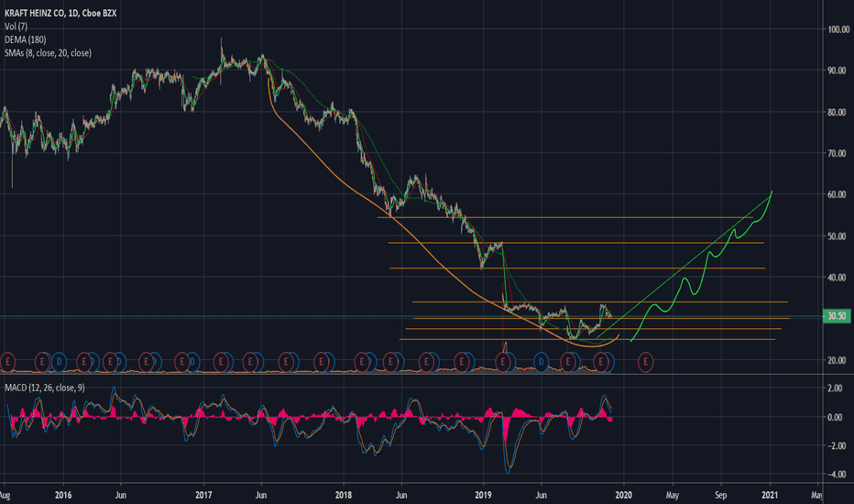This screenshot has height=504, width=854.
Task: Click the 40.00 price axis label
Action: (838, 278)
